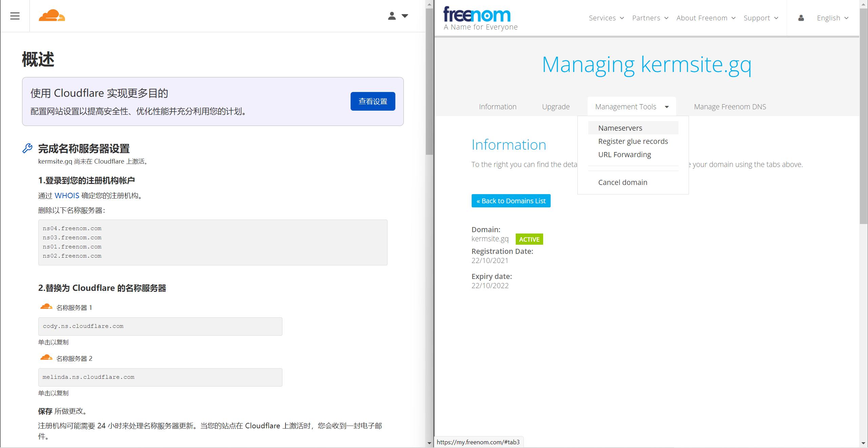Open the English language selector
Viewport: 868px width, 448px height.
click(x=832, y=18)
